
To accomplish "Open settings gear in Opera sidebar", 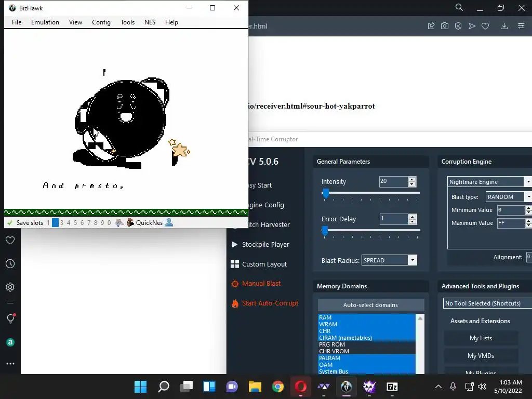I will (x=10, y=287).
